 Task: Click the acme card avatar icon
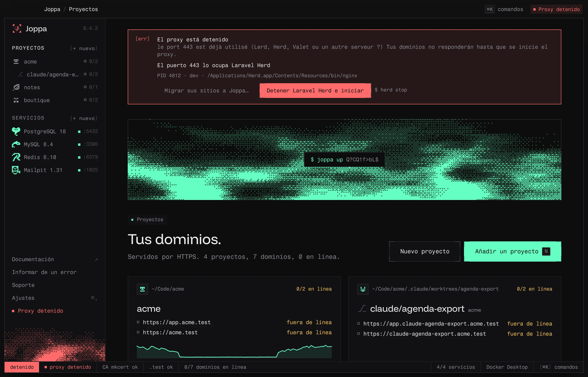click(x=142, y=289)
